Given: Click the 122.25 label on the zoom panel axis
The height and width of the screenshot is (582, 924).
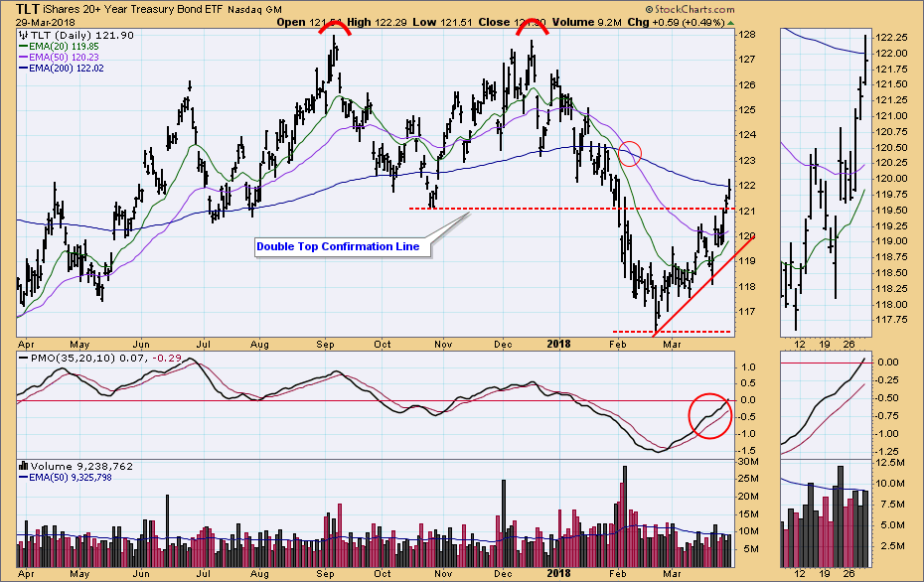Looking at the screenshot, I should [x=891, y=37].
